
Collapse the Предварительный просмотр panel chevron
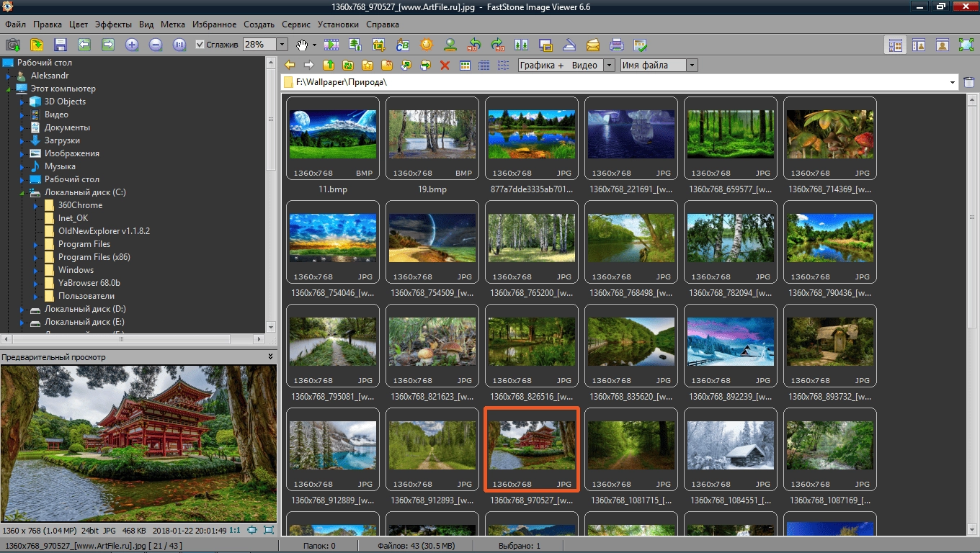270,356
